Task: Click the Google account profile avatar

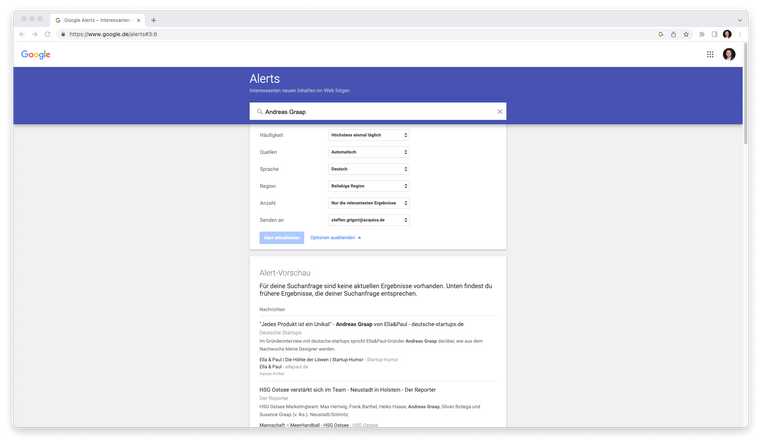Action: tap(729, 55)
